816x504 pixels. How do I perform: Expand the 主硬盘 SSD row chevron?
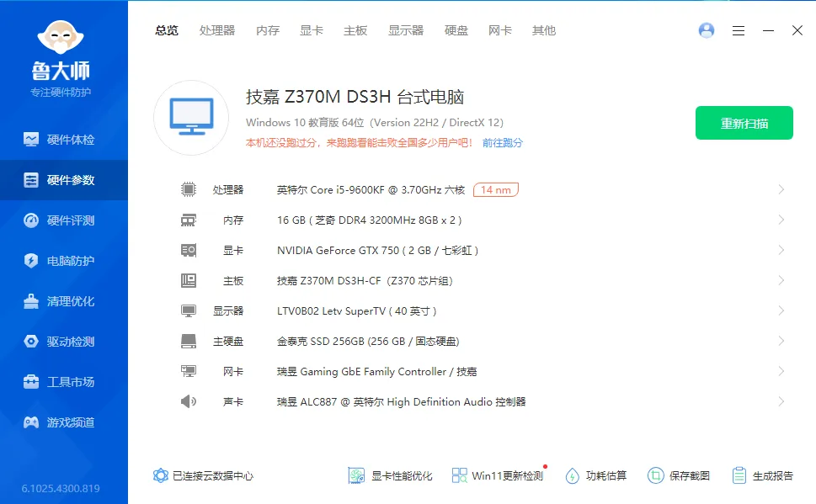pos(781,342)
